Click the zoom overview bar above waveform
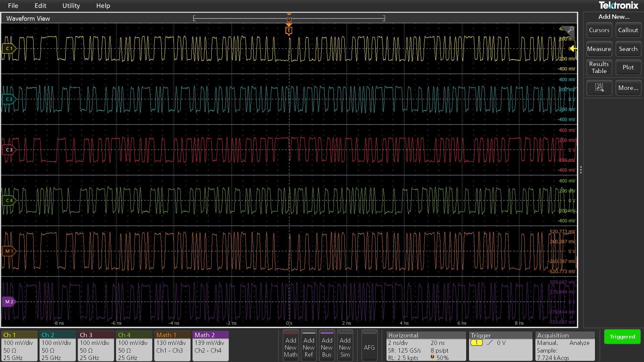644x362 pixels. [x=289, y=18]
